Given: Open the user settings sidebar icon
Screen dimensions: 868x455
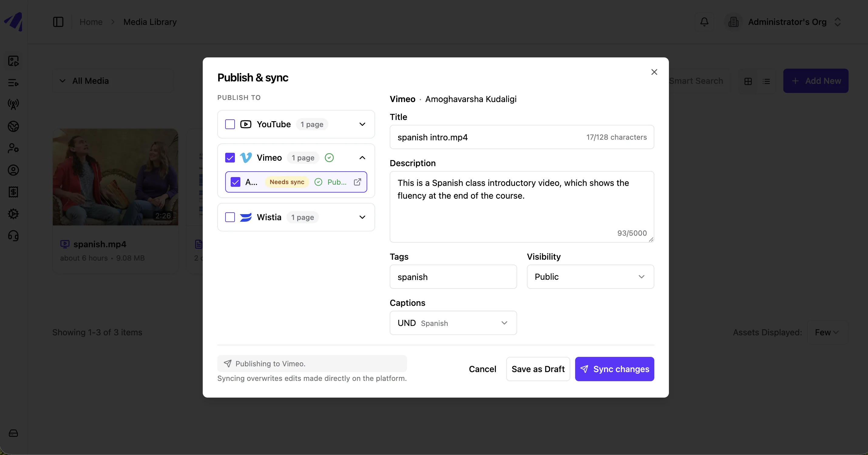Looking at the screenshot, I should [x=13, y=148].
